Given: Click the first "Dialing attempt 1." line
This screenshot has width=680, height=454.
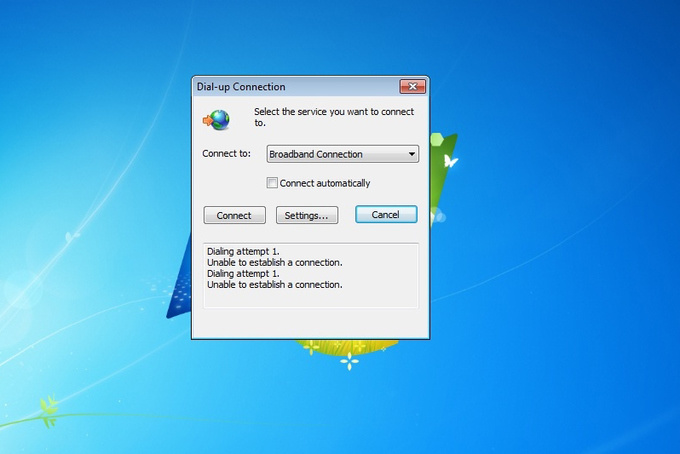Looking at the screenshot, I should (x=243, y=251).
